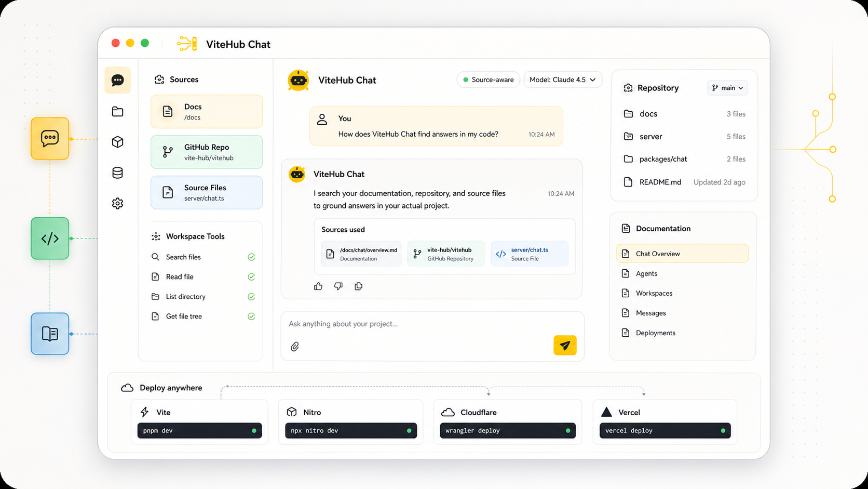Click the green code tile outside the window

tap(50, 239)
